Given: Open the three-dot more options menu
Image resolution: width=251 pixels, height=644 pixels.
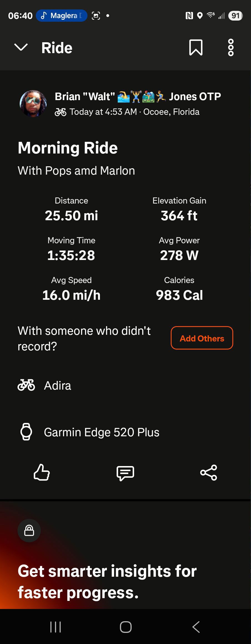Looking at the screenshot, I should pyautogui.click(x=231, y=48).
